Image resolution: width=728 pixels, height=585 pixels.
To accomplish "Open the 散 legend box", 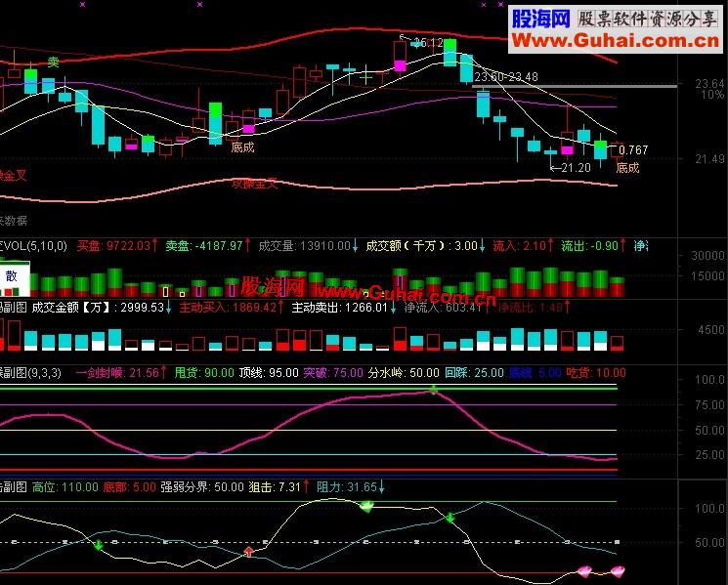I will [x=15, y=279].
